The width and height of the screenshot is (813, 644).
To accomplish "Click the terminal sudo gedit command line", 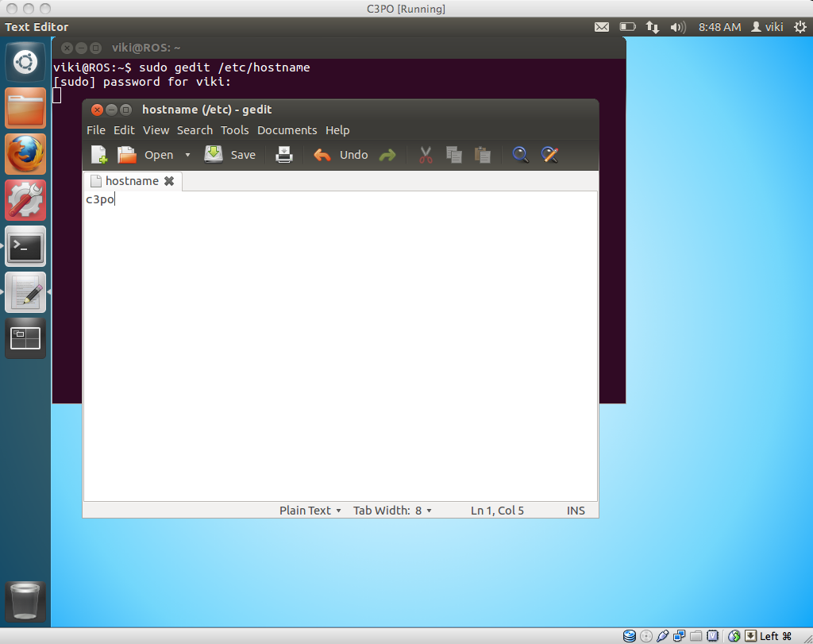I will coord(182,67).
